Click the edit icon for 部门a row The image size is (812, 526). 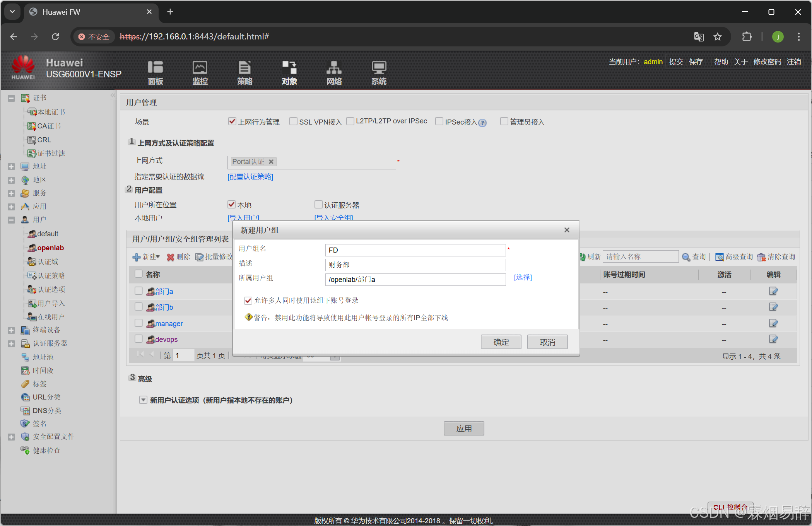773,291
